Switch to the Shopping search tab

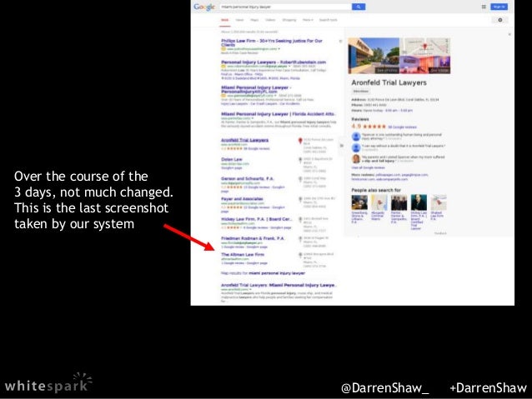pyautogui.click(x=289, y=20)
